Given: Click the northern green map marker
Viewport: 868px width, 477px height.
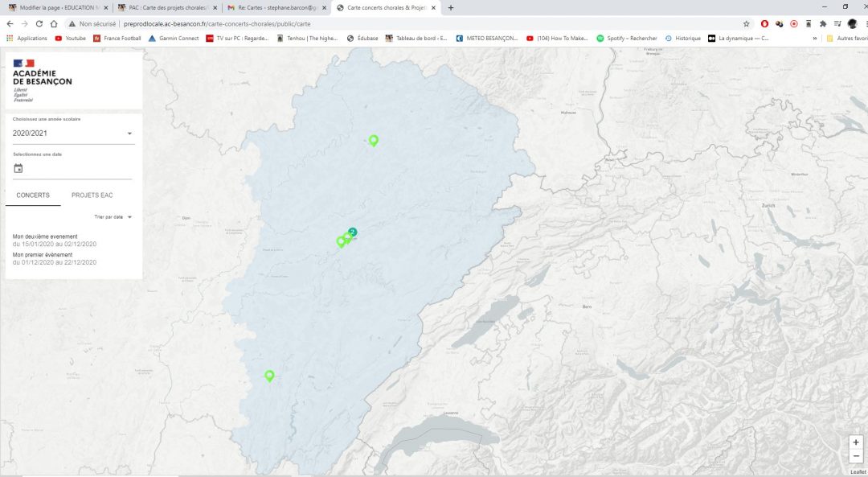Looking at the screenshot, I should (x=374, y=141).
